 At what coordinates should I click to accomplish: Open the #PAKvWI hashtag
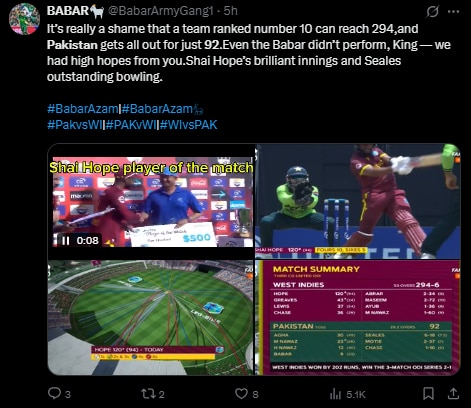pyautogui.click(x=131, y=125)
